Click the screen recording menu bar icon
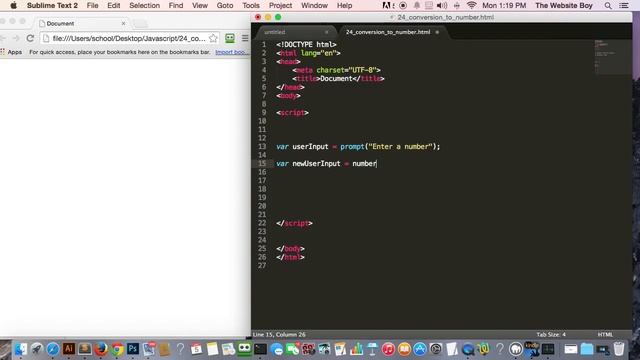 (403, 5)
